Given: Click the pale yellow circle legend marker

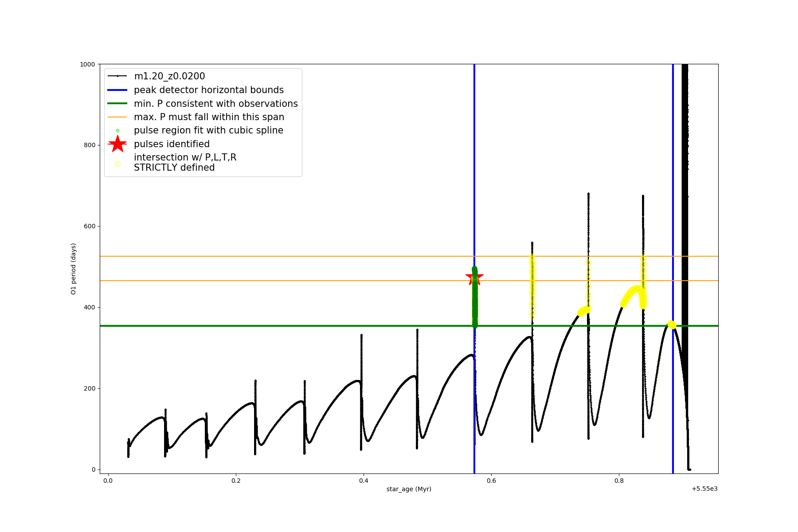Looking at the screenshot, I should (x=117, y=164).
